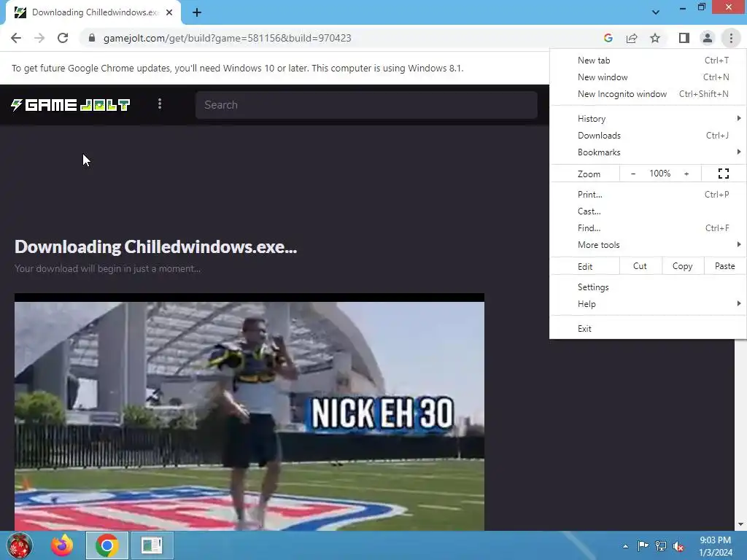
Task: Open Settings from Chrome menu
Action: 648,287
